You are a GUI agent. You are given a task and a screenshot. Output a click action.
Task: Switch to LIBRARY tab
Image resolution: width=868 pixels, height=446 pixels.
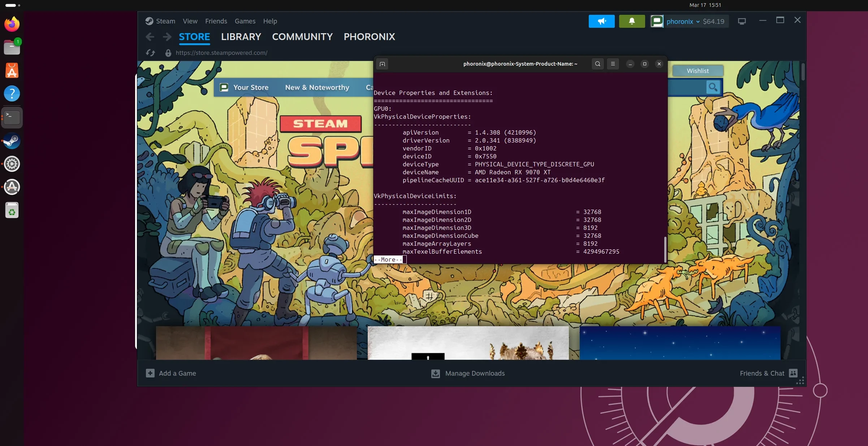(x=241, y=37)
